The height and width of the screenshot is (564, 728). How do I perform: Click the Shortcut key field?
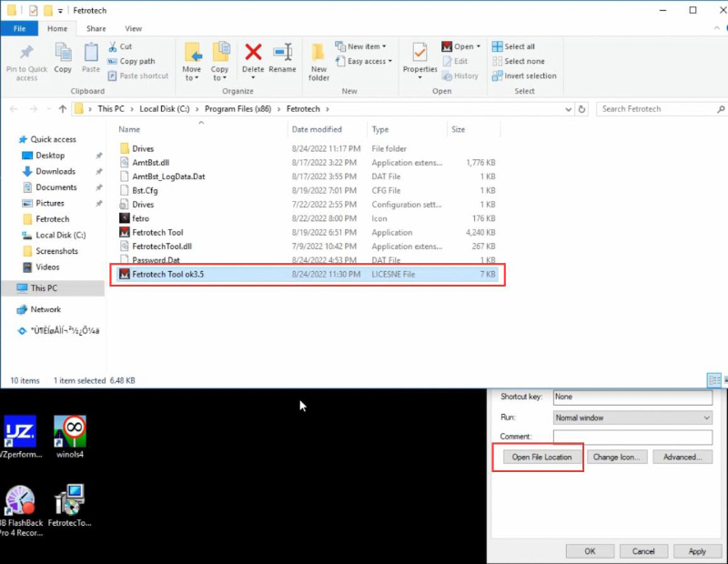632,397
